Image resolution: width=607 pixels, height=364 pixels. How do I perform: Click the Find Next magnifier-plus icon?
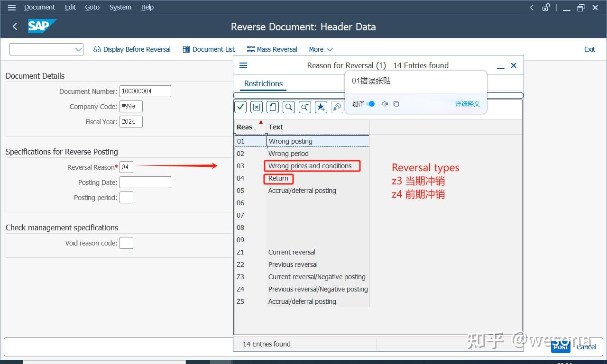(x=305, y=107)
